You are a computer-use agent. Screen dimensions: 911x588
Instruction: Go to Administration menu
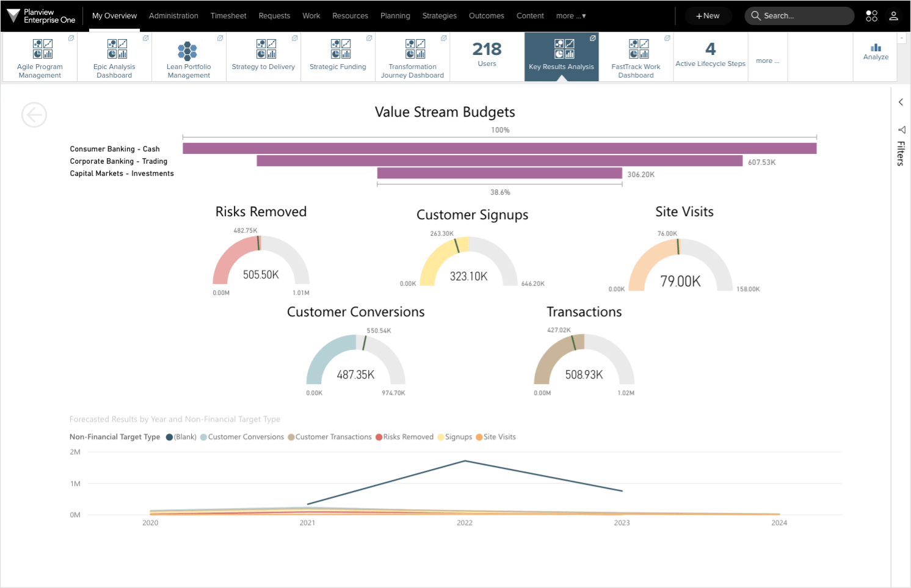173,16
